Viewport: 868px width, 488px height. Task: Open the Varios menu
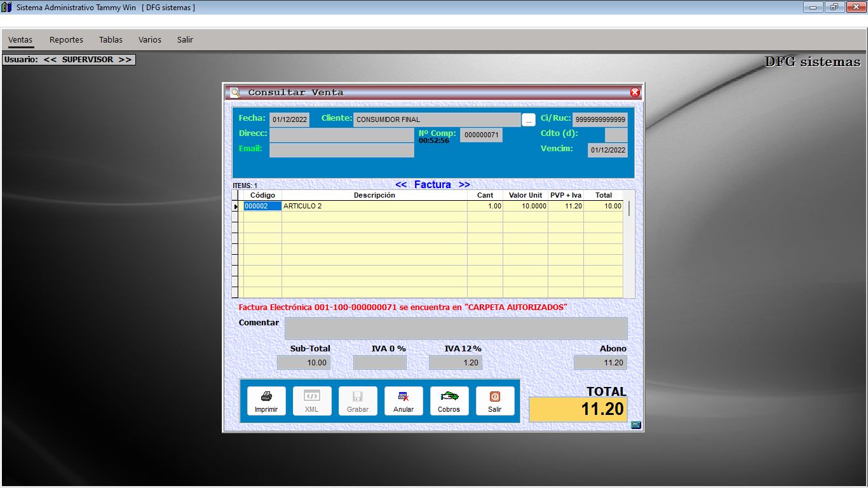[x=150, y=39]
